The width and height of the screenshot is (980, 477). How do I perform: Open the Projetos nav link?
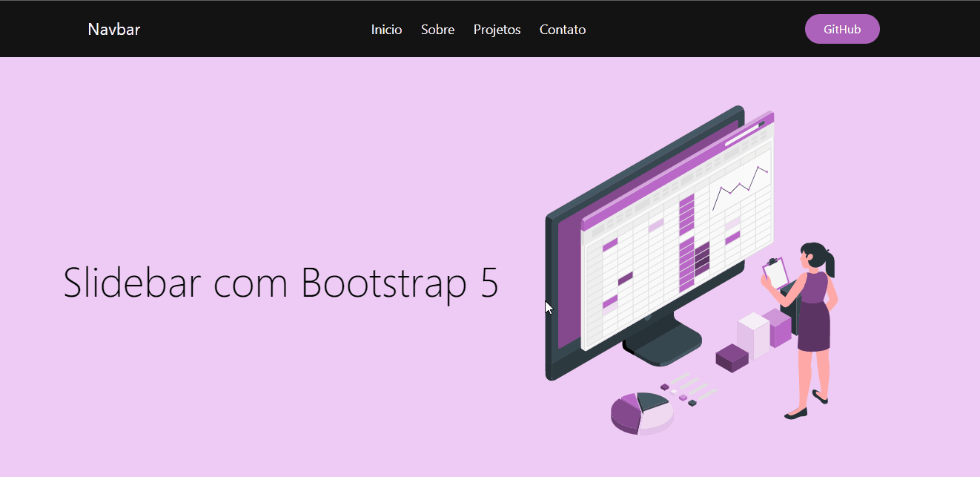(497, 30)
